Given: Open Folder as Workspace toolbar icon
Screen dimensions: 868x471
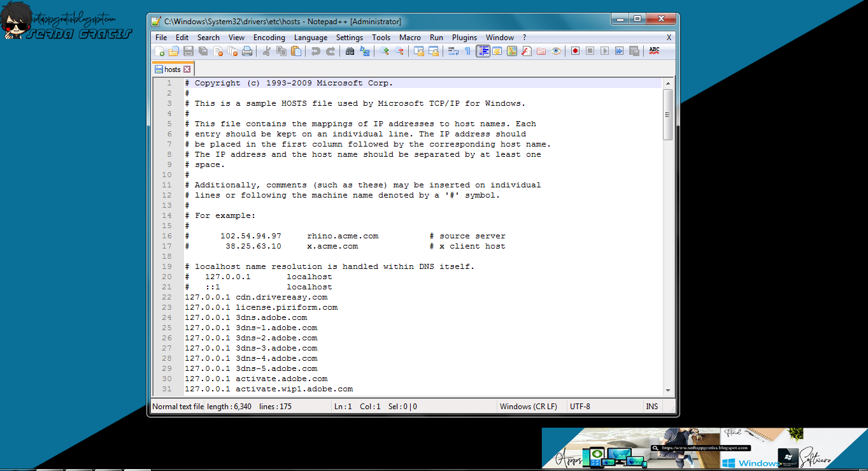Looking at the screenshot, I should coord(541,51).
